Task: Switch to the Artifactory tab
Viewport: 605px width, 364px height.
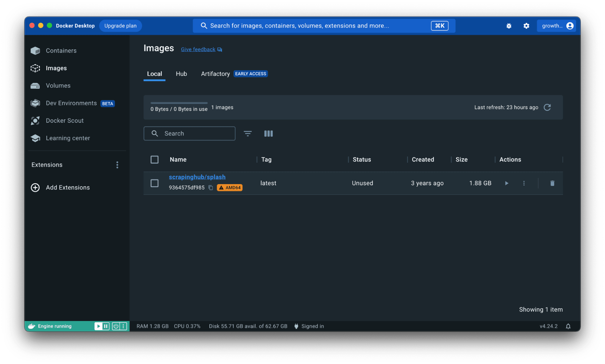Action: (215, 73)
